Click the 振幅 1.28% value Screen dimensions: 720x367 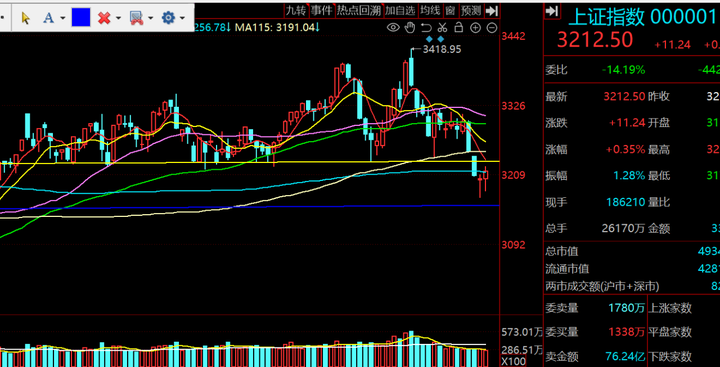[x=629, y=175]
